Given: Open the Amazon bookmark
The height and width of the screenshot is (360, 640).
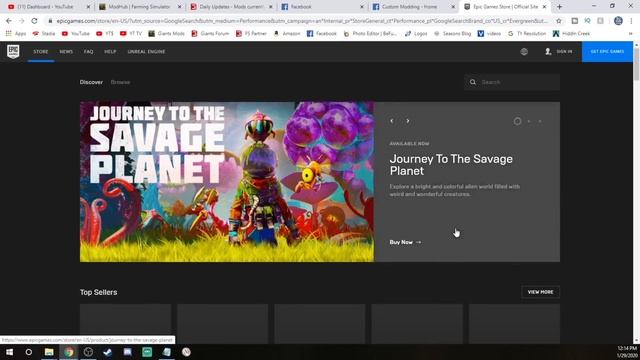Looking at the screenshot, I should pyautogui.click(x=287, y=33).
